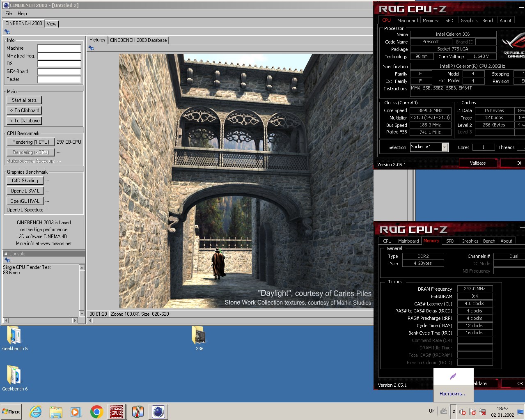The image size is (525, 420).
Task: Open the Geekbench 5 folder icon on desktop
Action: click(14, 335)
